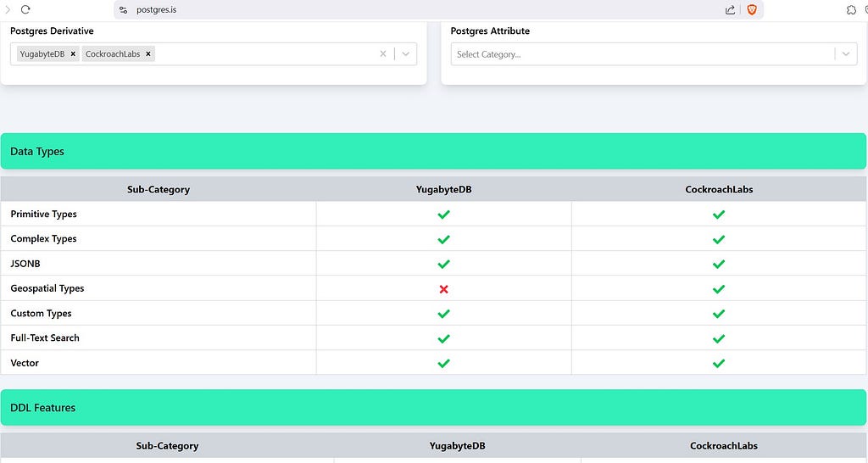868x463 pixels.
Task: Click CockroachLabs checkmark in the Vector row
Action: (719, 363)
